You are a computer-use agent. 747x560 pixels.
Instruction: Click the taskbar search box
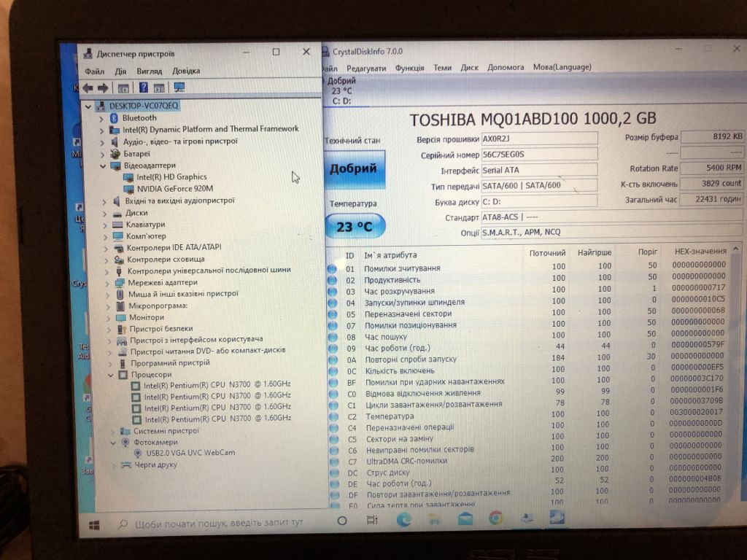coord(217,523)
